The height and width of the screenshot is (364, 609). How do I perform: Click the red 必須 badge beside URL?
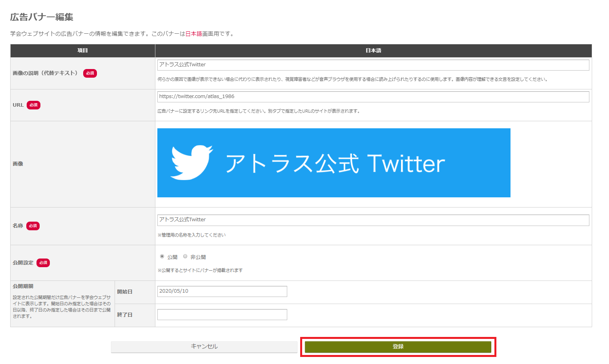click(x=33, y=105)
